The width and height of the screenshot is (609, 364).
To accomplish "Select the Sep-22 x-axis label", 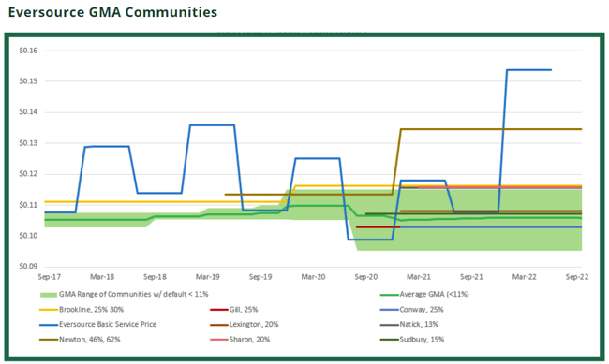I will [x=577, y=277].
